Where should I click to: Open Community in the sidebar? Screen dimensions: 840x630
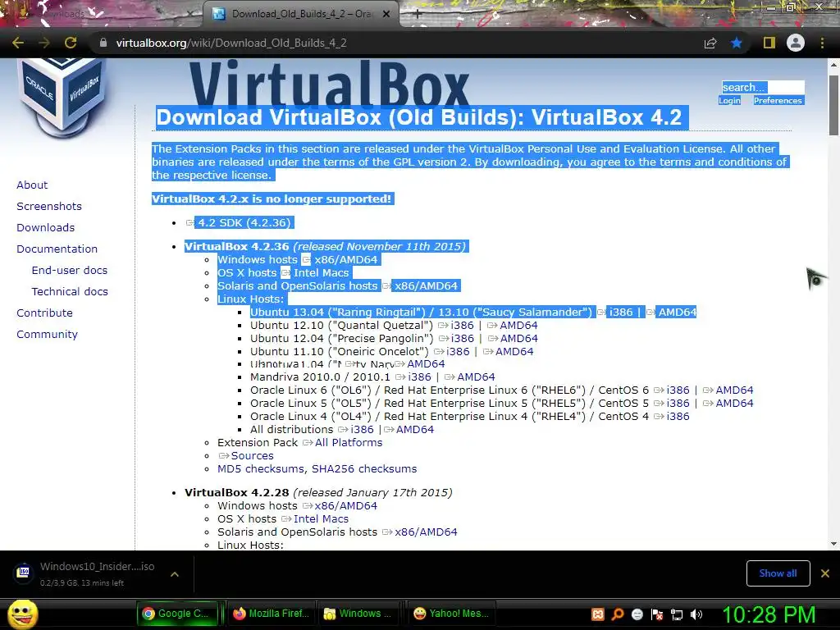tap(47, 335)
